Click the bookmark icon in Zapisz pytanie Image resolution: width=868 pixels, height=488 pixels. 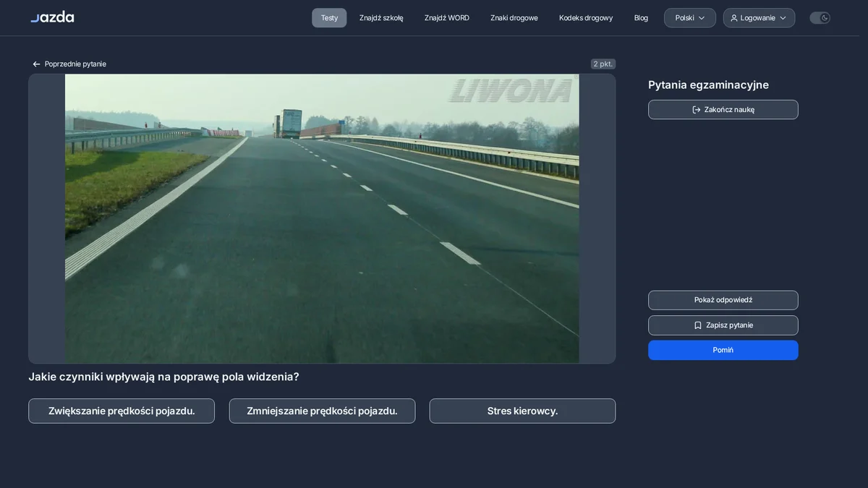(x=698, y=325)
